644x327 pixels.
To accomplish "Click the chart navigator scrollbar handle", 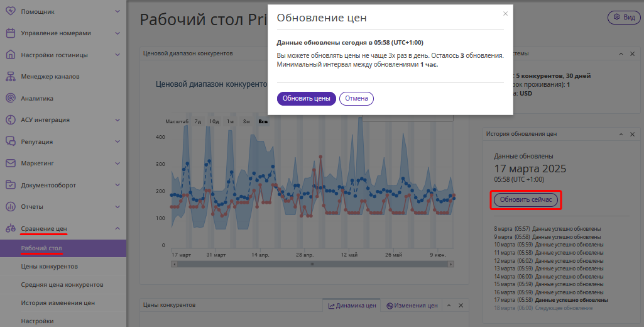I will (312, 264).
